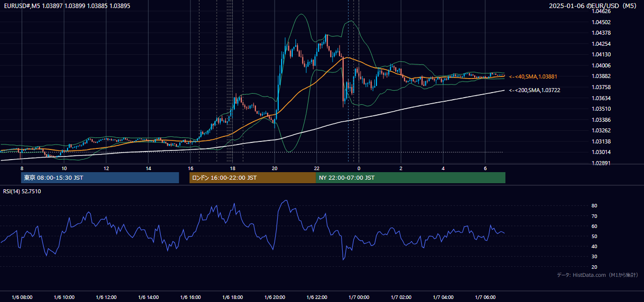
Task: Click the '1/6 22:00' bottom time label
Action: [x=316, y=297]
